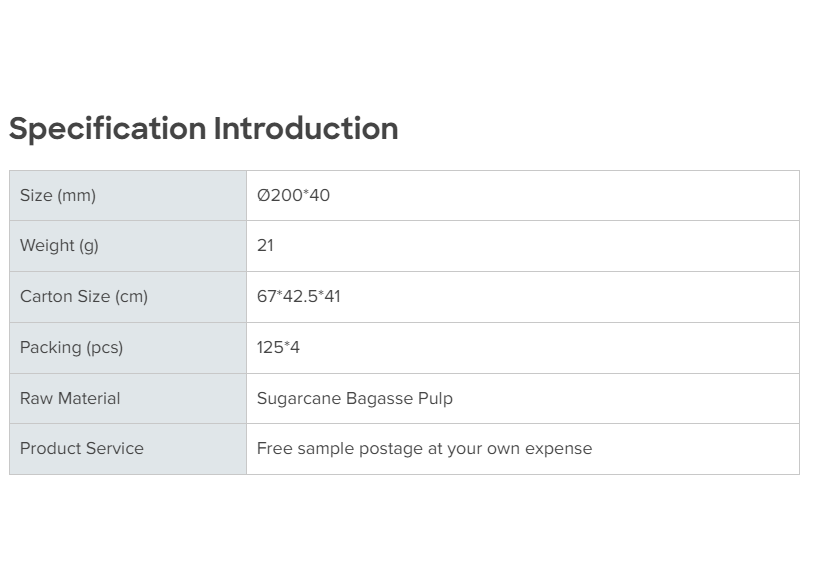
Task: Select the Sugarcane Bagasse Pulp text
Action: click(x=354, y=399)
